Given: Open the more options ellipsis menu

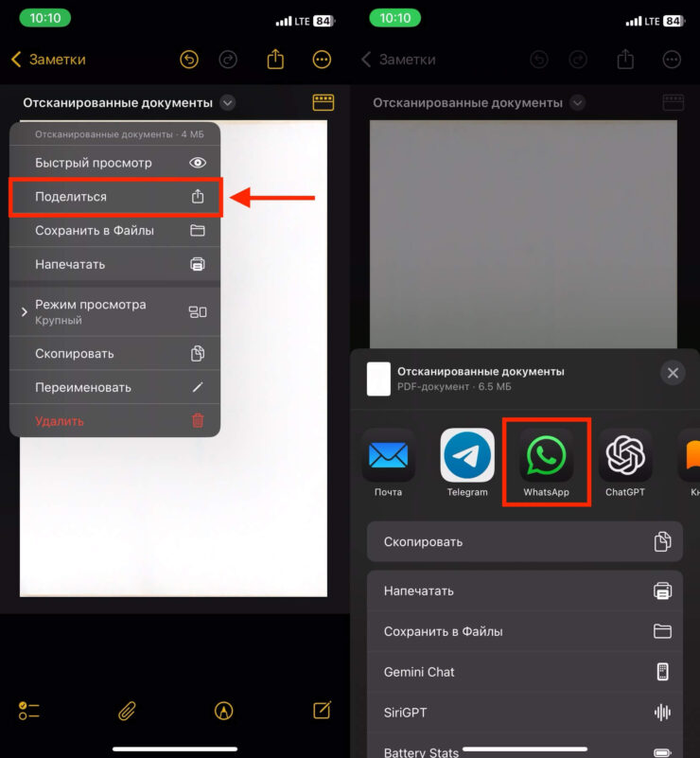Looking at the screenshot, I should click(x=322, y=60).
